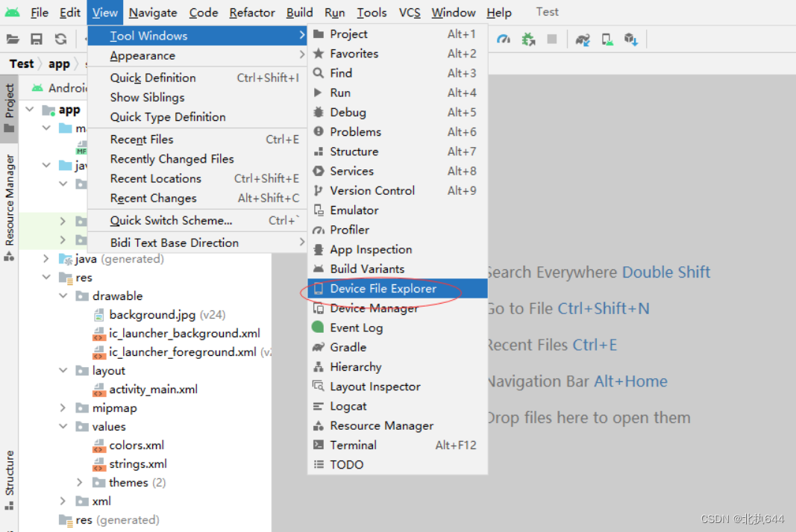Click the Profile app speedometer toolbar icon
Screen dimensions: 796x532
click(x=504, y=39)
